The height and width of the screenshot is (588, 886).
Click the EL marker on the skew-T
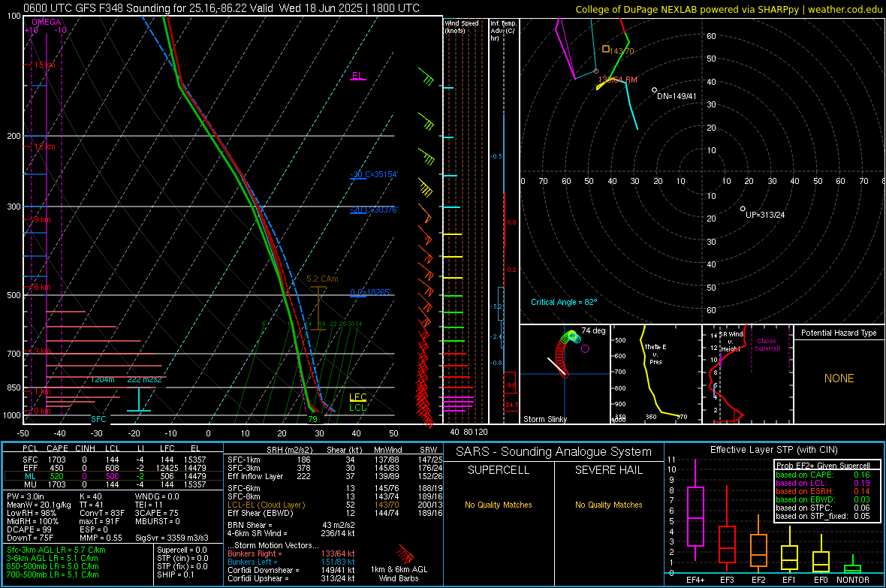pos(357,76)
